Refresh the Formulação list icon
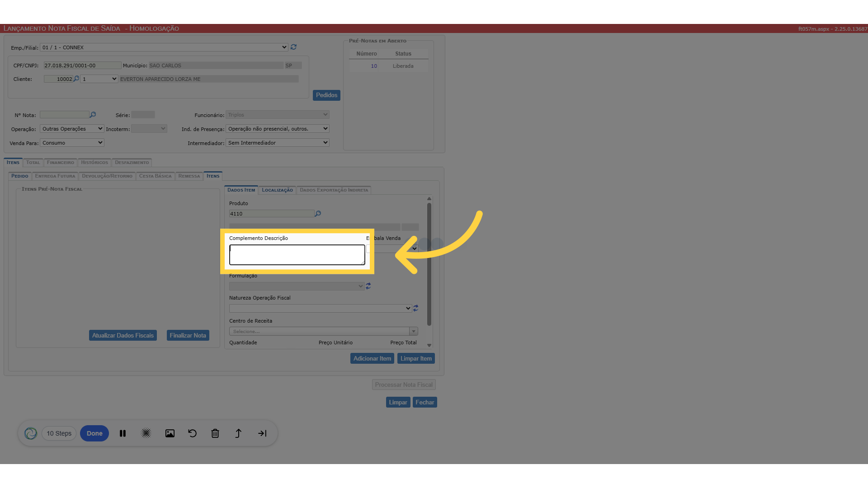 click(368, 286)
